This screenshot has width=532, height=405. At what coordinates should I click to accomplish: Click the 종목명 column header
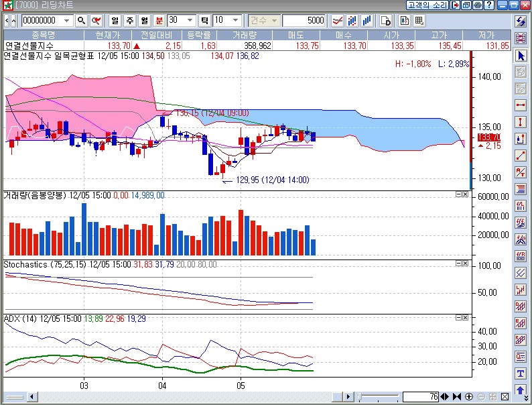click(43, 34)
